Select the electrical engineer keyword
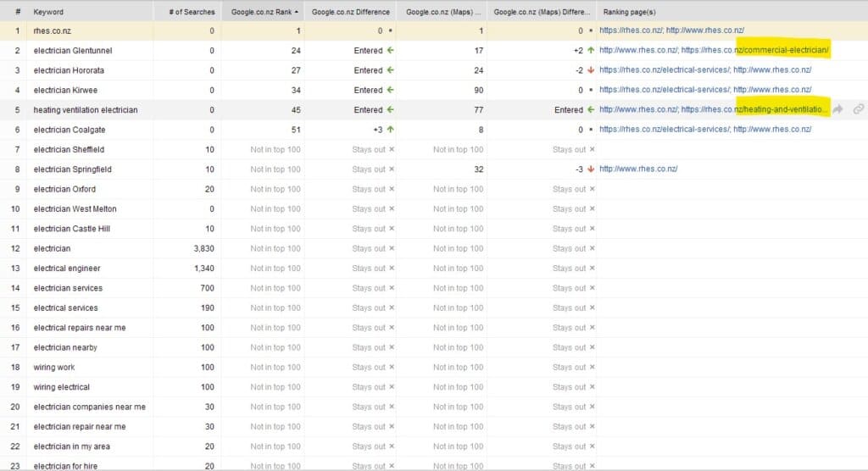Screen dimensions: 868x471 click(x=66, y=269)
